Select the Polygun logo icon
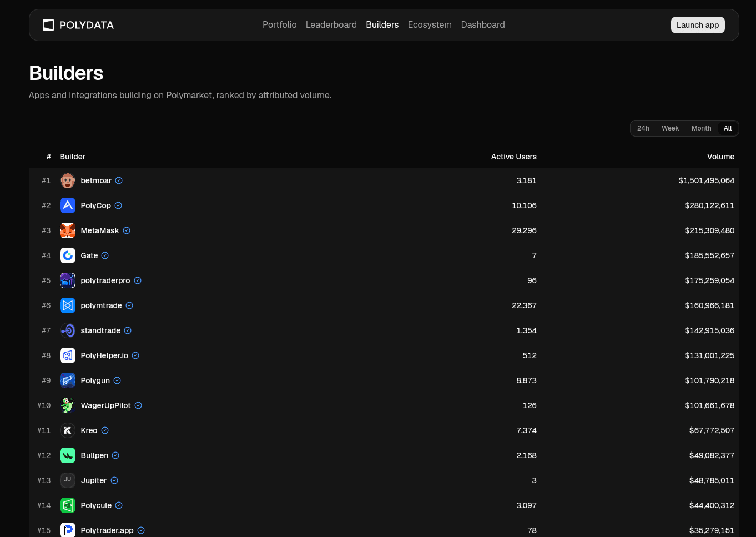Screen dimensions: 756x537 pyautogui.click(x=68, y=380)
